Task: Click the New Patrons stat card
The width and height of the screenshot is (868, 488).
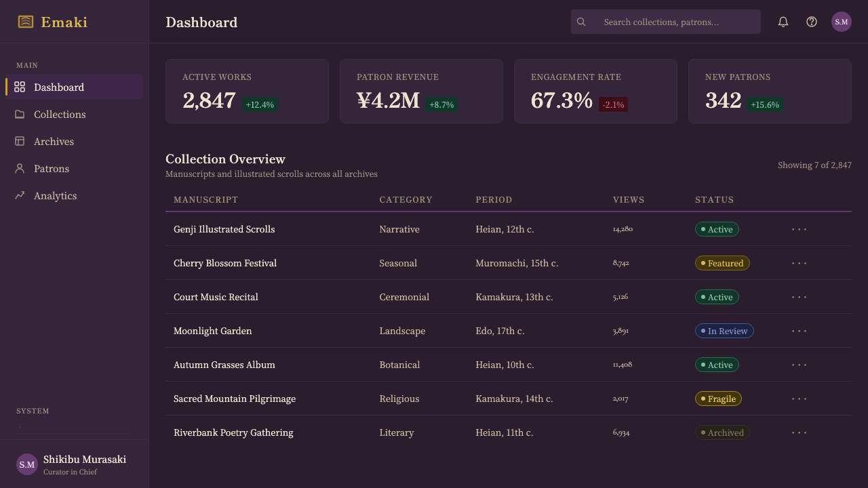Action: (770, 91)
